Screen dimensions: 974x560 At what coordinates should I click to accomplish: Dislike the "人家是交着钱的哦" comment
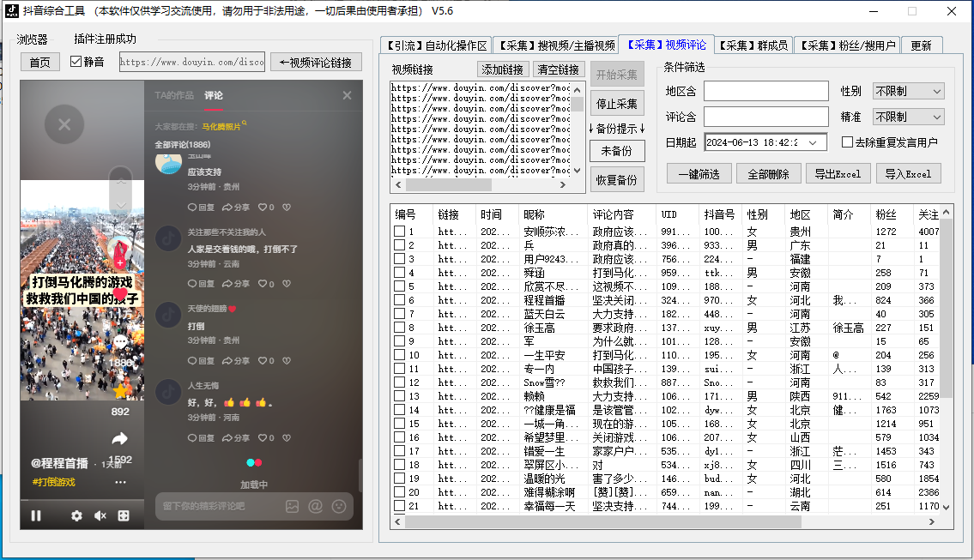coord(287,284)
